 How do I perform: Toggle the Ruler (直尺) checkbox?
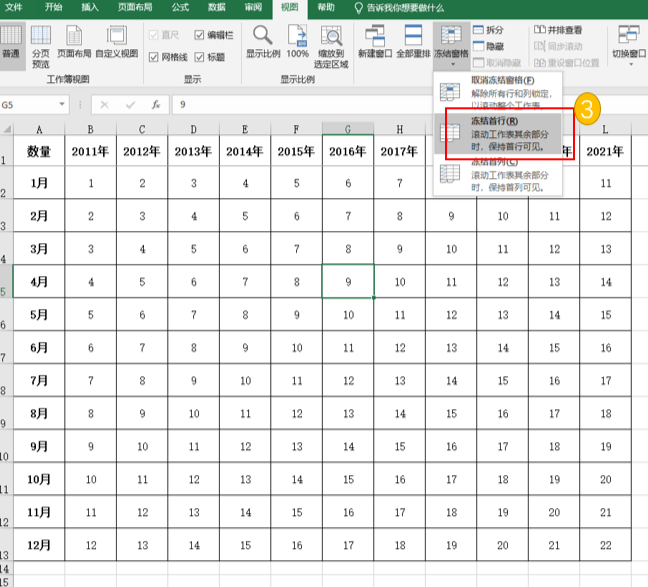[x=164, y=35]
